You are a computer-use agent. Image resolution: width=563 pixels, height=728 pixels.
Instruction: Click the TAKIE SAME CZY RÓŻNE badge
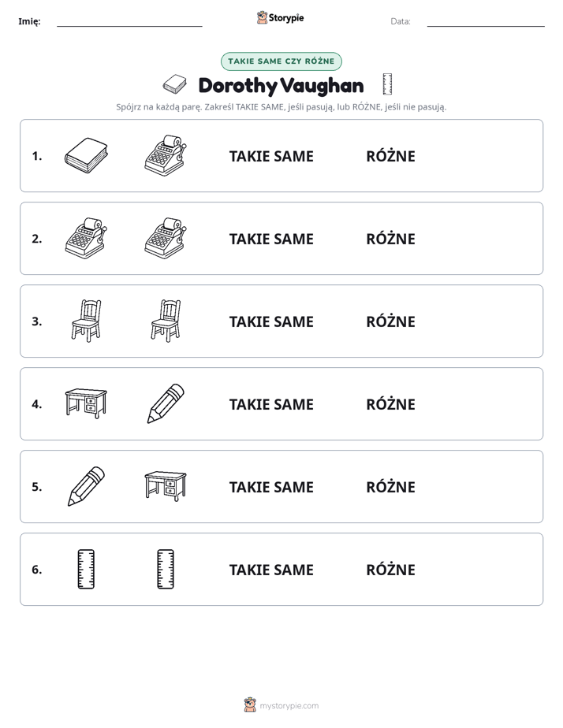(x=281, y=61)
